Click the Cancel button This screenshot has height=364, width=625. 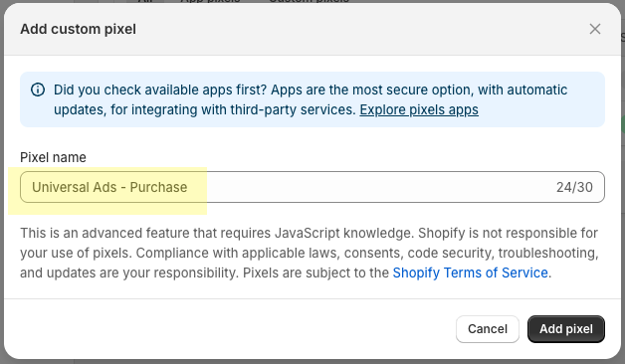(488, 329)
